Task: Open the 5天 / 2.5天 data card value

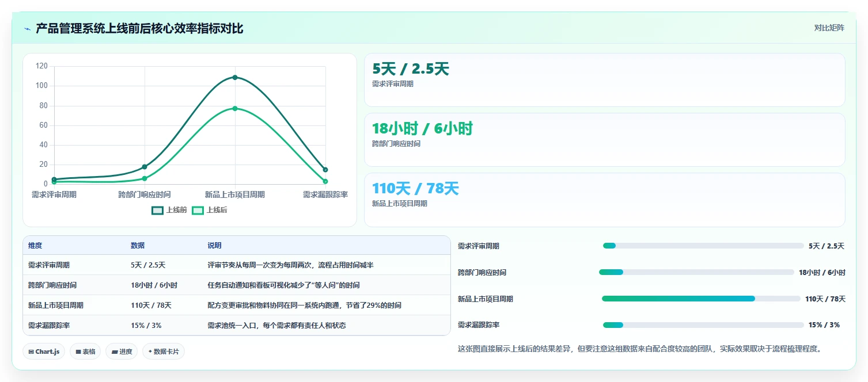Action: pyautogui.click(x=411, y=69)
